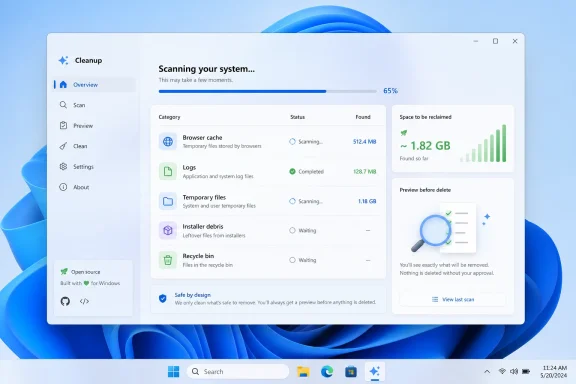Click the magnifier preview illustration

point(450,229)
